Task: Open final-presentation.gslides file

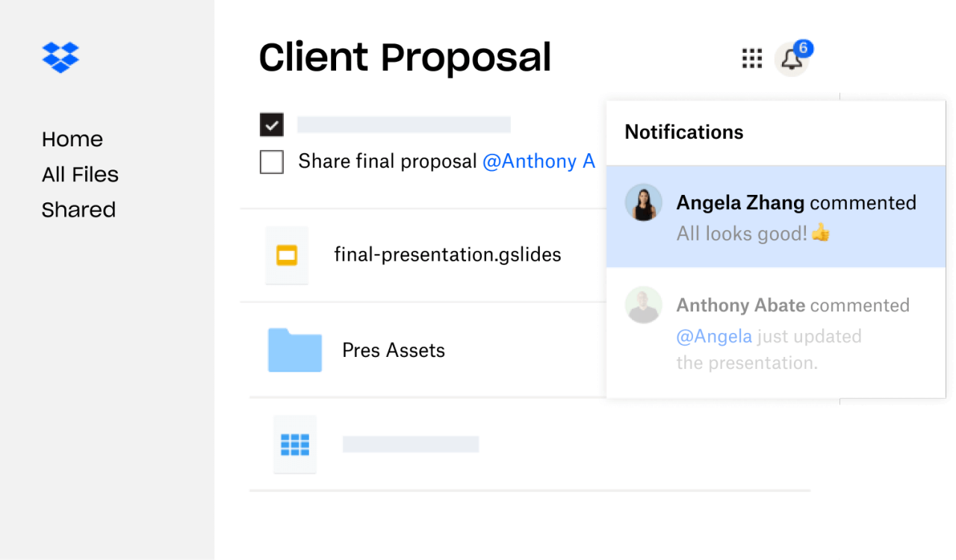Action: click(447, 255)
